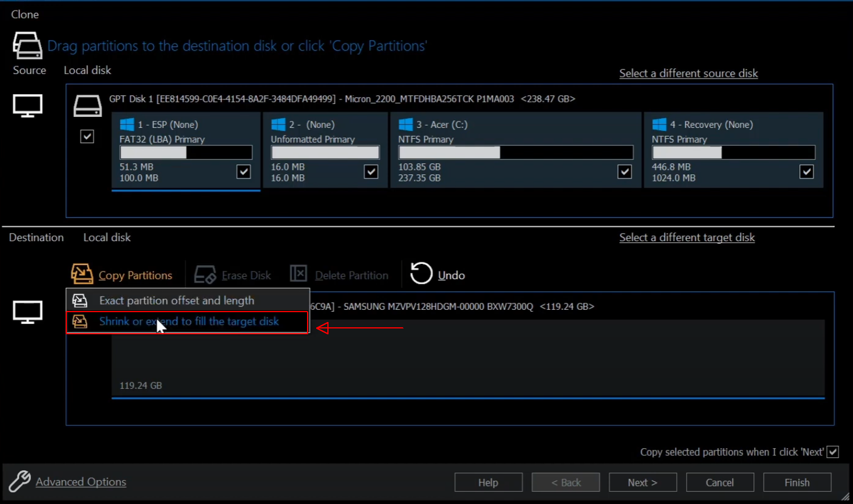Click the Acer (C:) partition usage bar
Screen dimensions: 853x504
point(516,152)
